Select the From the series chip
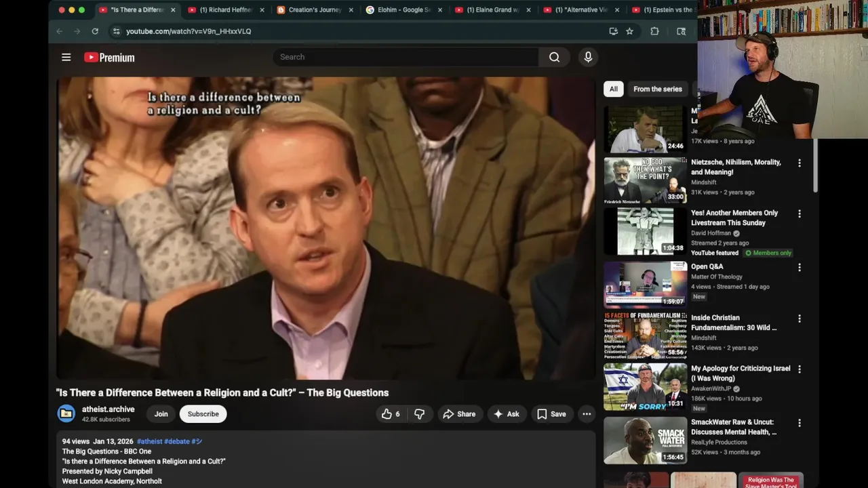868x488 pixels. point(657,89)
